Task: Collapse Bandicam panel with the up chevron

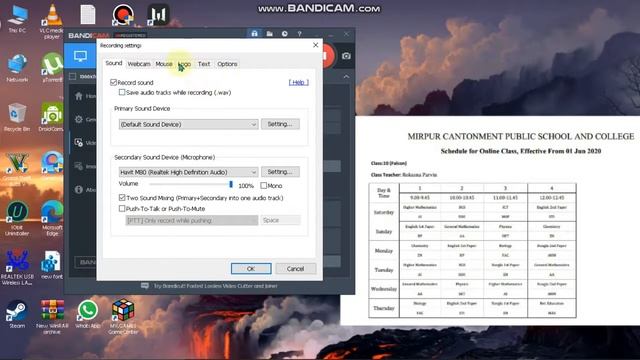Action: 346,76
